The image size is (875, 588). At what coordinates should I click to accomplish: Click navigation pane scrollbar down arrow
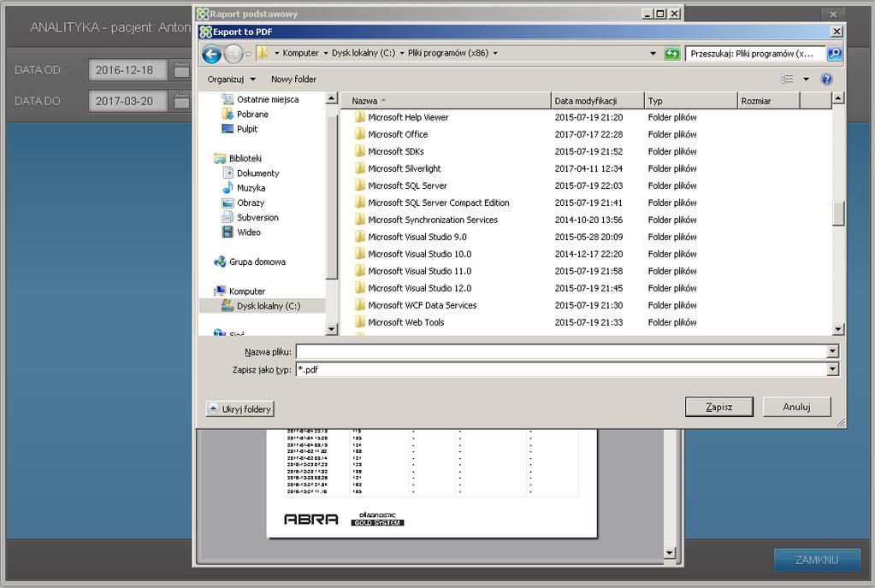pos(332,329)
